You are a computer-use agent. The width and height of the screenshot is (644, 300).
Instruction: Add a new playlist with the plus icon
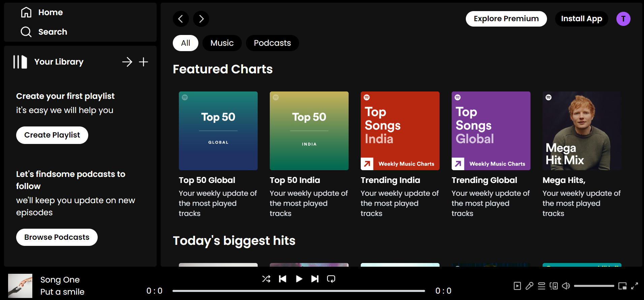143,62
